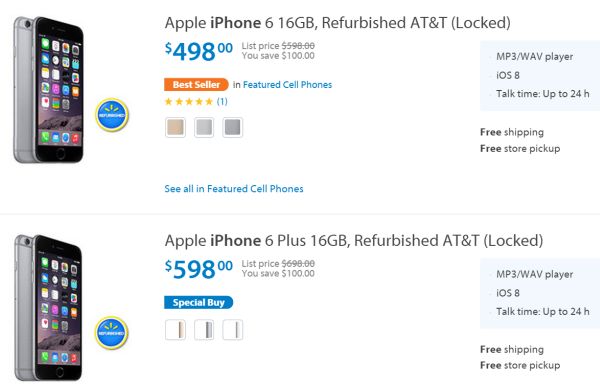
Task: Choose space gray variant of iPhone 6 Plus
Action: (x=204, y=330)
